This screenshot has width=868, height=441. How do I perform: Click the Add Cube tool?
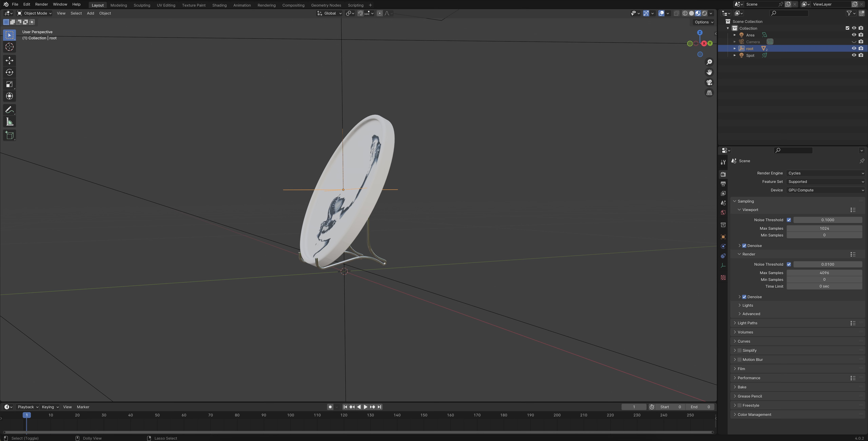click(x=9, y=135)
